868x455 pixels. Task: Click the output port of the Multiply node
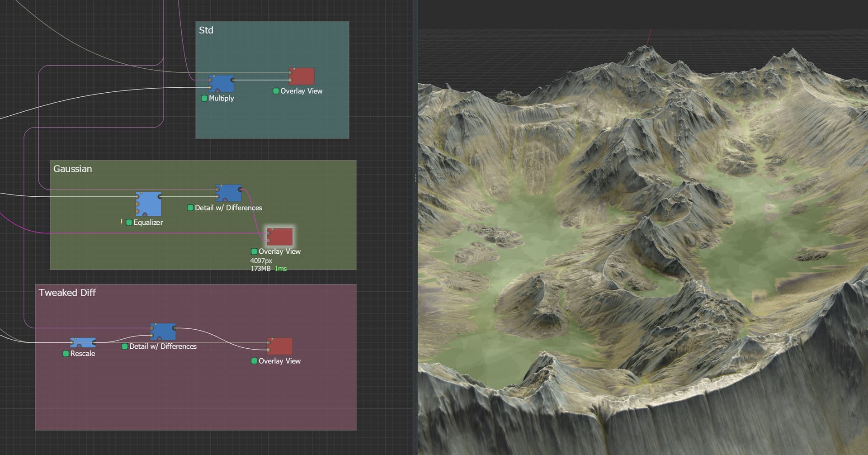233,80
